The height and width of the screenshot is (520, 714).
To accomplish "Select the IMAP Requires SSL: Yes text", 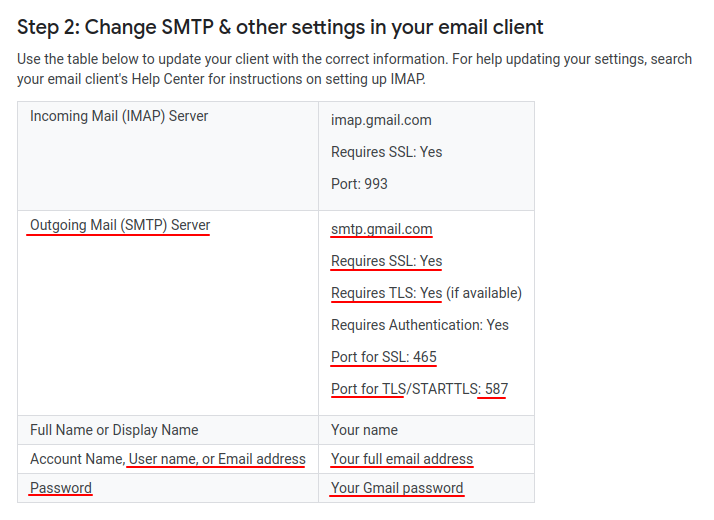I will [x=387, y=152].
